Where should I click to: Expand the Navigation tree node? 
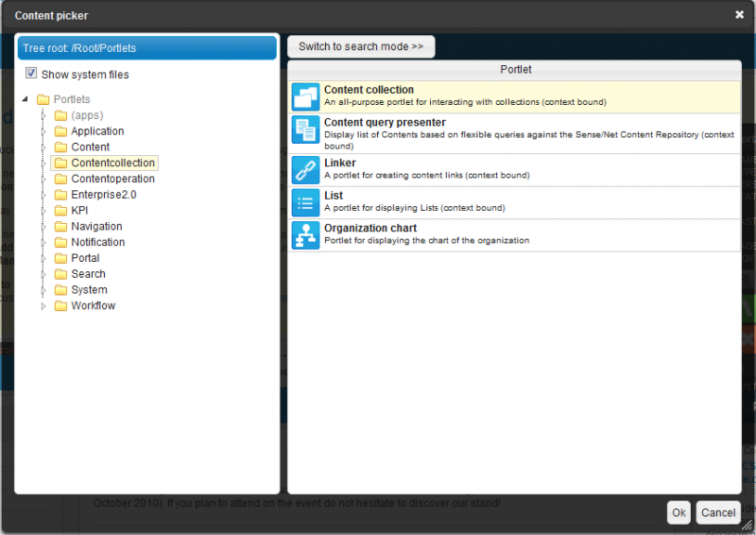(x=43, y=226)
